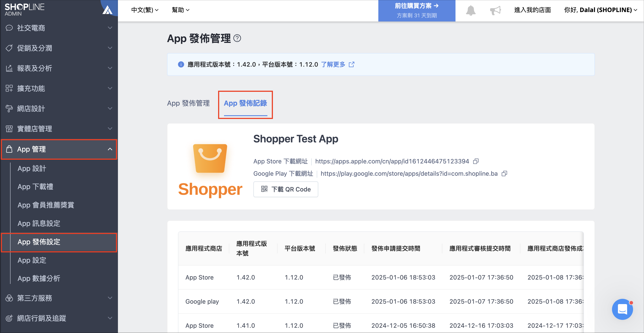Expand the 網店設計 menu chevron

point(110,108)
